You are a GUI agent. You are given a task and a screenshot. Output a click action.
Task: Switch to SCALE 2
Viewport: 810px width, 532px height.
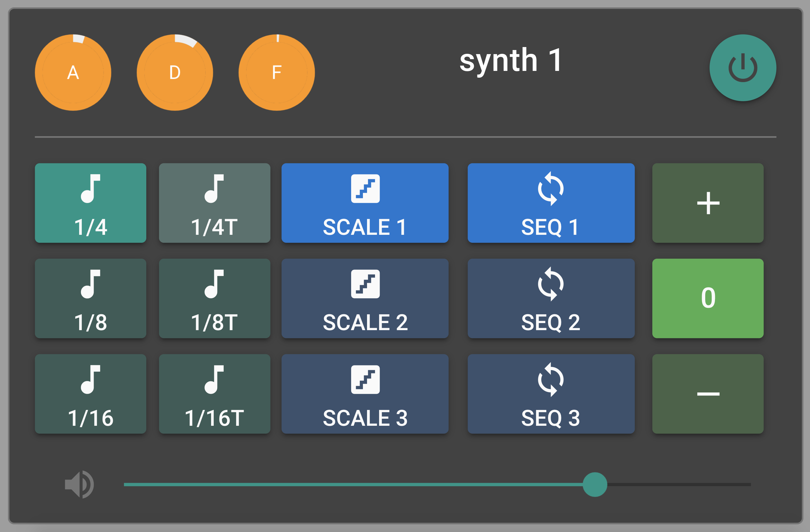click(365, 298)
